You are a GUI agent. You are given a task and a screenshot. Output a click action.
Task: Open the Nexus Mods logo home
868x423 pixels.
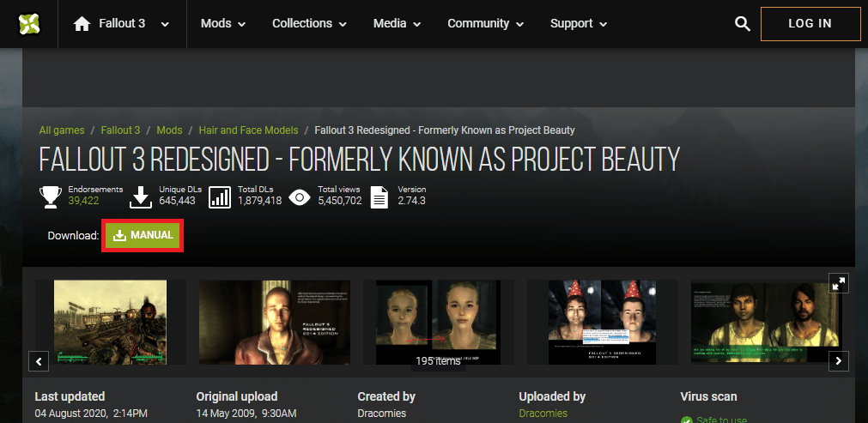click(29, 24)
